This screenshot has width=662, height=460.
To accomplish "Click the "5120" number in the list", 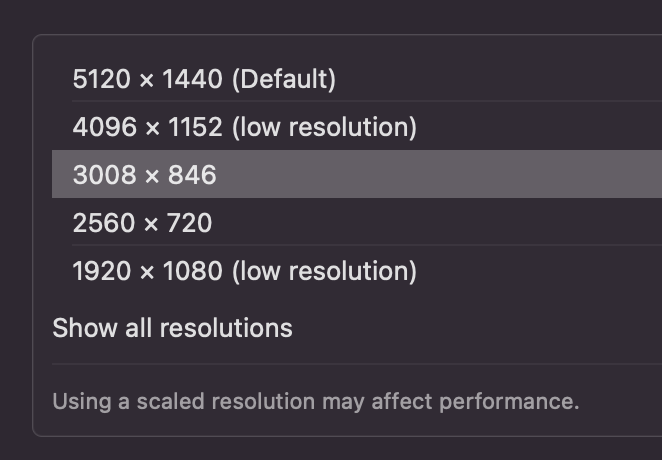I will coord(103,79).
